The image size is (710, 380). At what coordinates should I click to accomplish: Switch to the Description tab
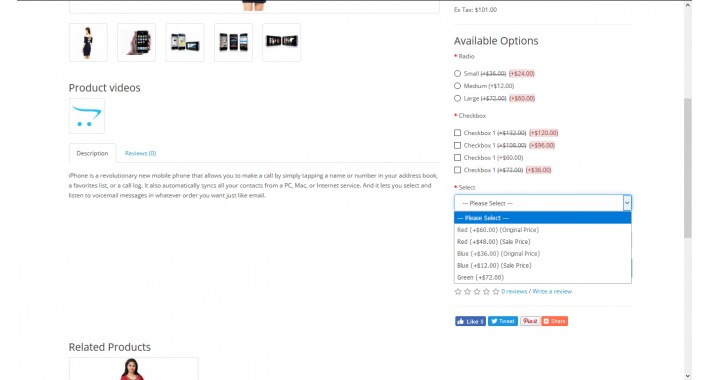[x=92, y=153]
